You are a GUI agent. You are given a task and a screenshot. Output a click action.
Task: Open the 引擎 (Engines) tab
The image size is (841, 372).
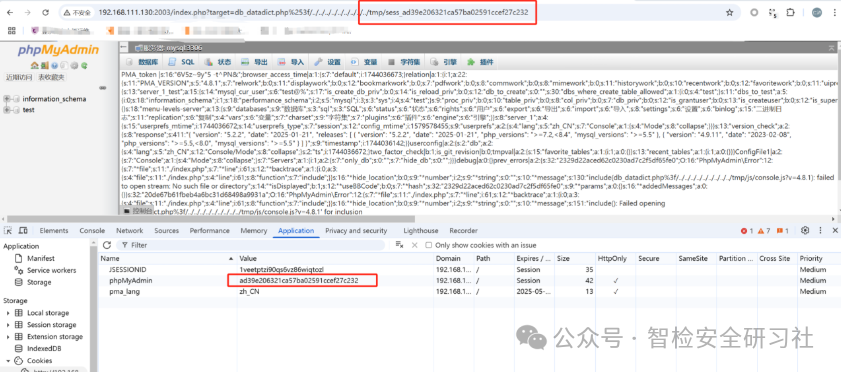point(442,62)
